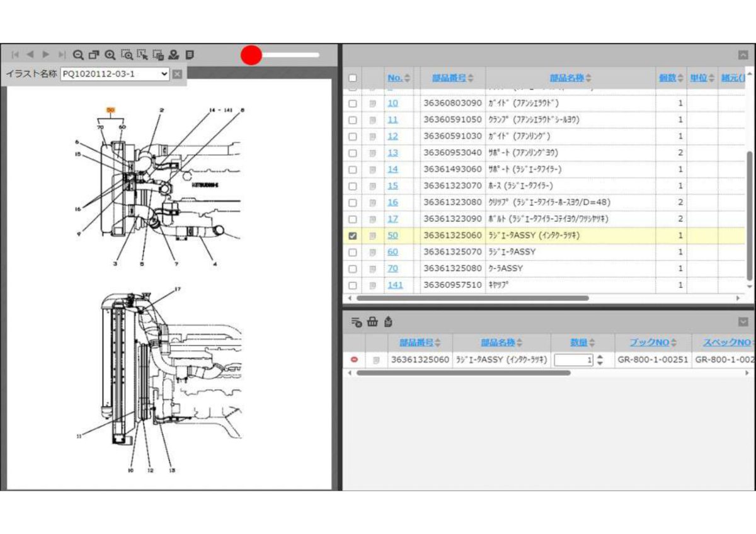The image size is (756, 534).
Task: Open the note icon in row No. 10
Action: (x=372, y=103)
